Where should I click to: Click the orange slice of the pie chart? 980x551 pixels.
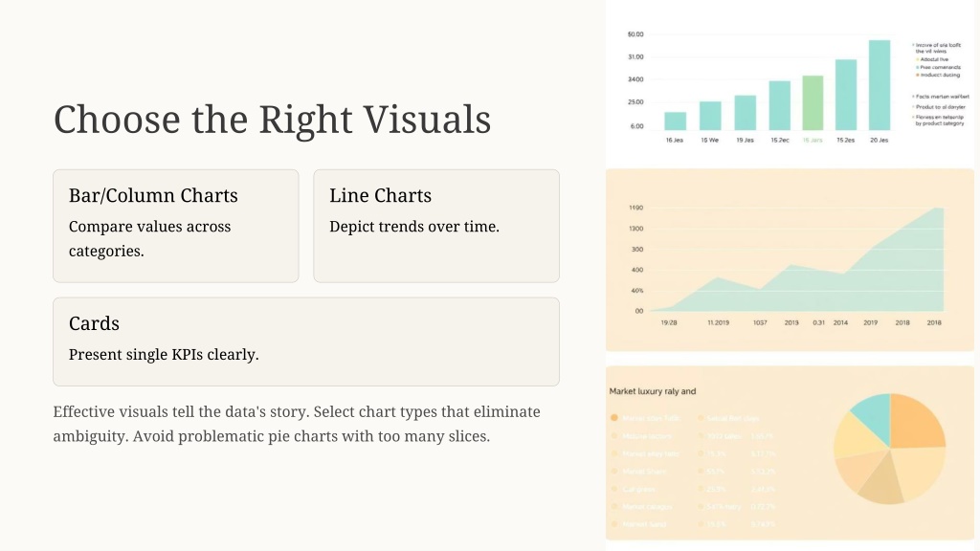(x=915, y=419)
